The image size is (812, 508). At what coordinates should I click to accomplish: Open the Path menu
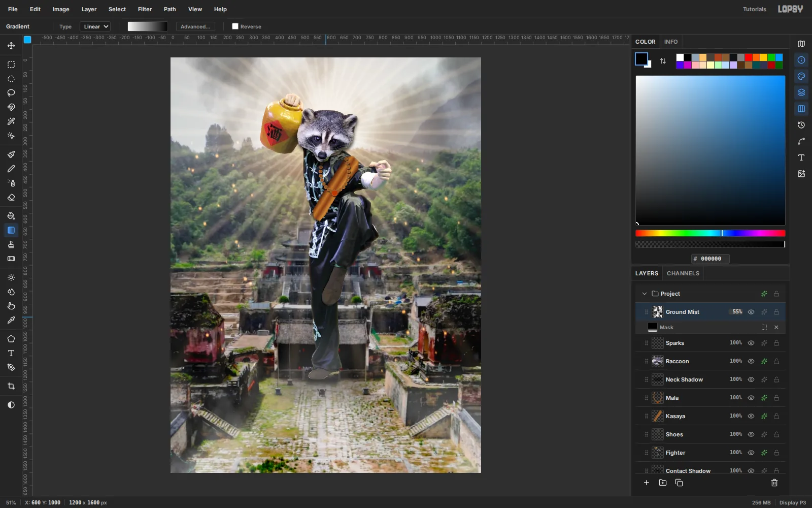[x=170, y=9]
